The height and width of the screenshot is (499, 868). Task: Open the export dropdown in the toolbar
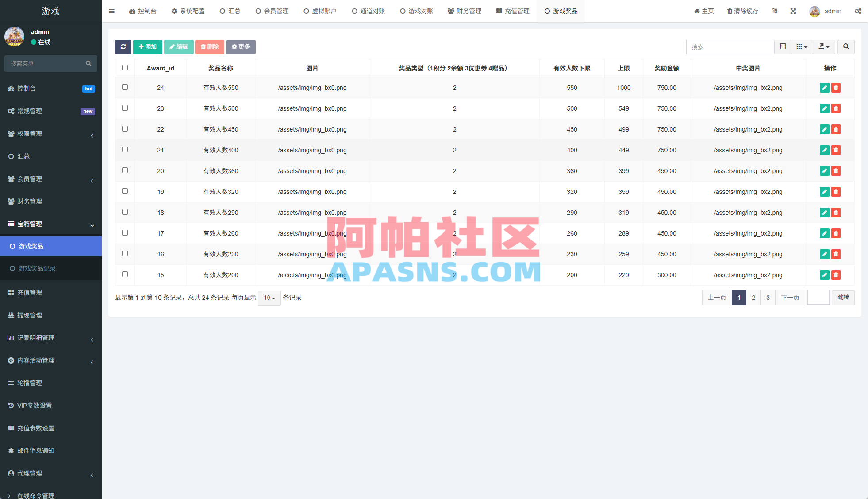pyautogui.click(x=824, y=47)
